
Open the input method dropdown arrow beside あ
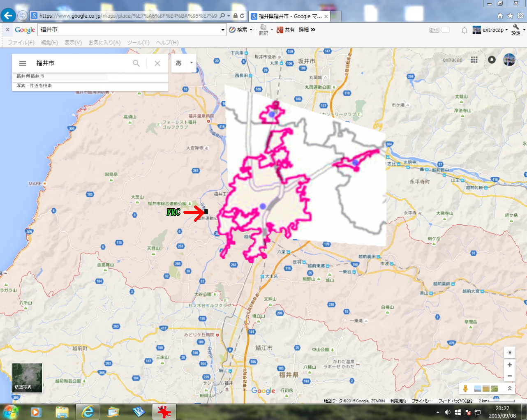point(191,63)
